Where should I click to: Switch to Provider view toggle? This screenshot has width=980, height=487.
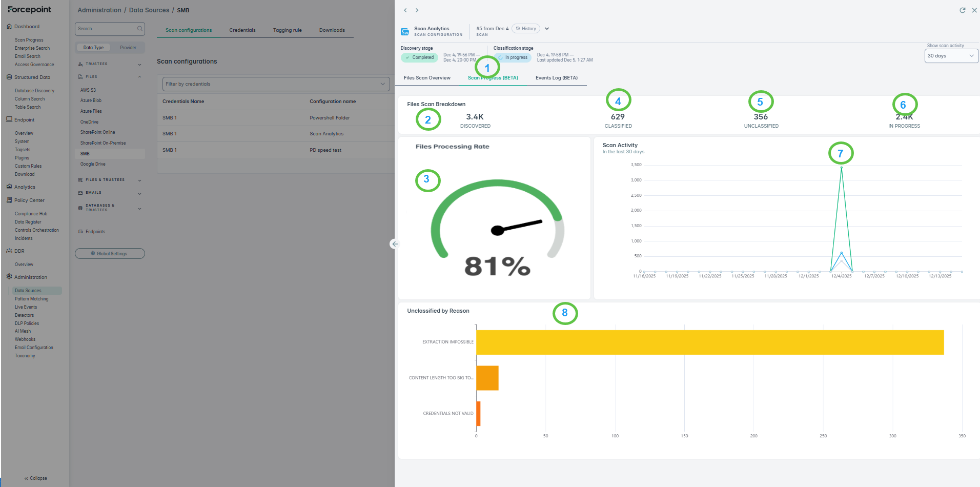pyautogui.click(x=128, y=48)
